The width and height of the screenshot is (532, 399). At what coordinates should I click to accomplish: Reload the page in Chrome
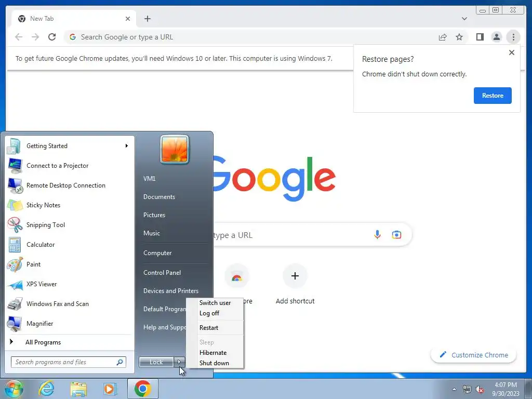tap(52, 37)
